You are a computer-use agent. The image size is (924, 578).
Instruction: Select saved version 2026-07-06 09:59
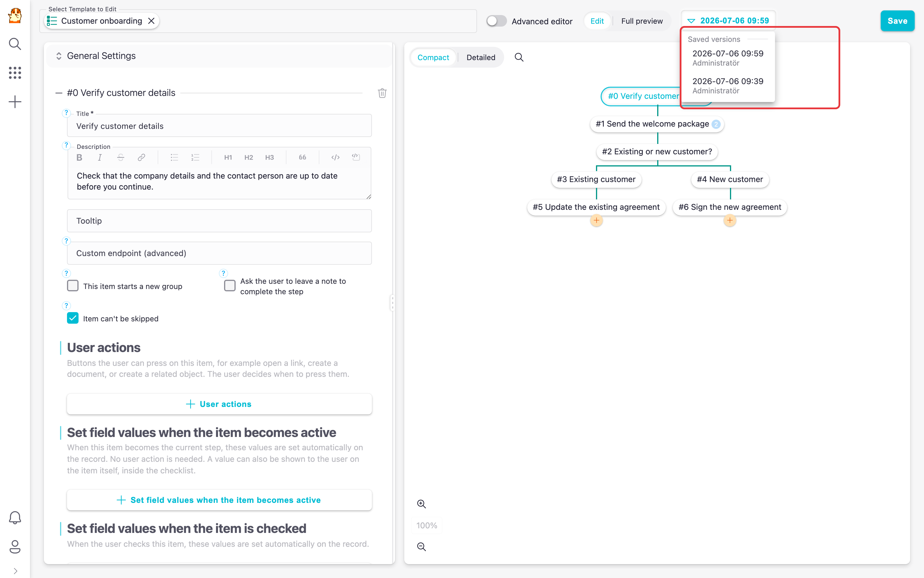[x=728, y=58]
